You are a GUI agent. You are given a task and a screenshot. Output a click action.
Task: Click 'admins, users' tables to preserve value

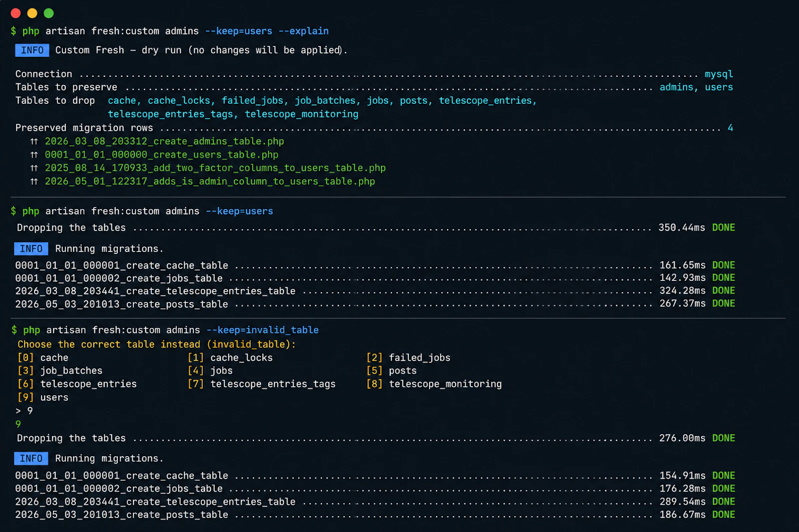coord(696,87)
